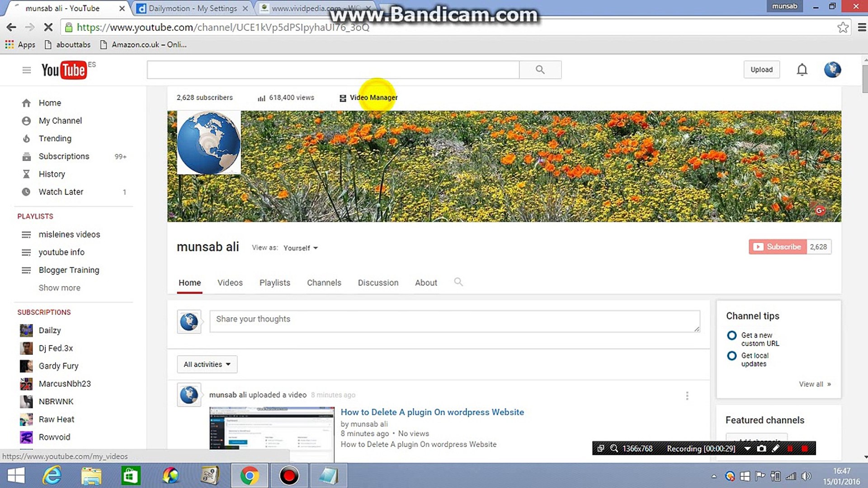Screen dimensions: 868x488
Task: Switch to the Videos channel tab
Action: (x=230, y=282)
